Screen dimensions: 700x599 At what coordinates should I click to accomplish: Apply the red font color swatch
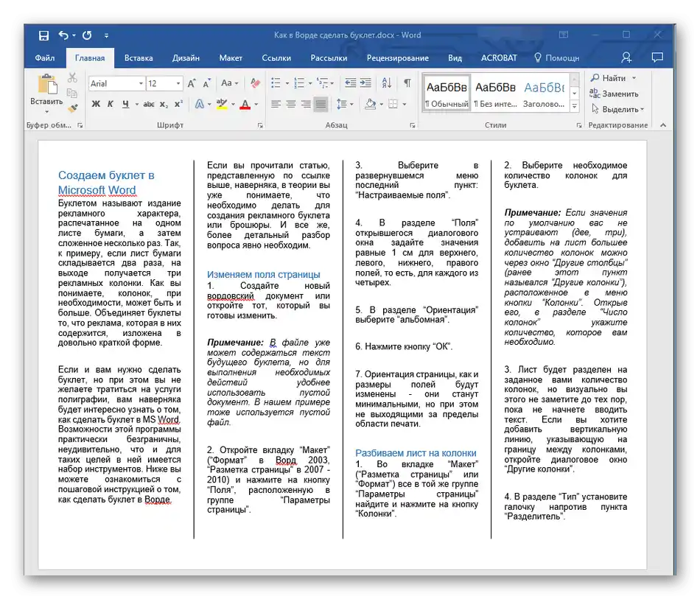pos(245,105)
